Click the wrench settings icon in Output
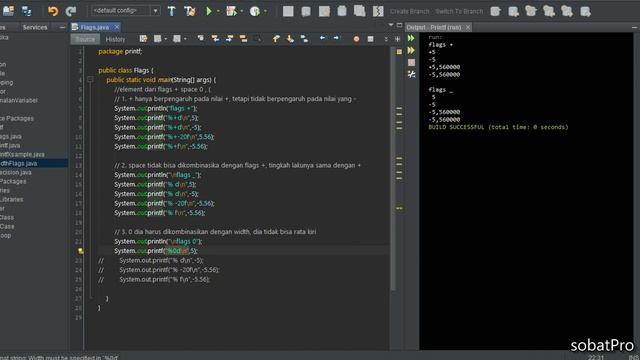 click(x=411, y=74)
